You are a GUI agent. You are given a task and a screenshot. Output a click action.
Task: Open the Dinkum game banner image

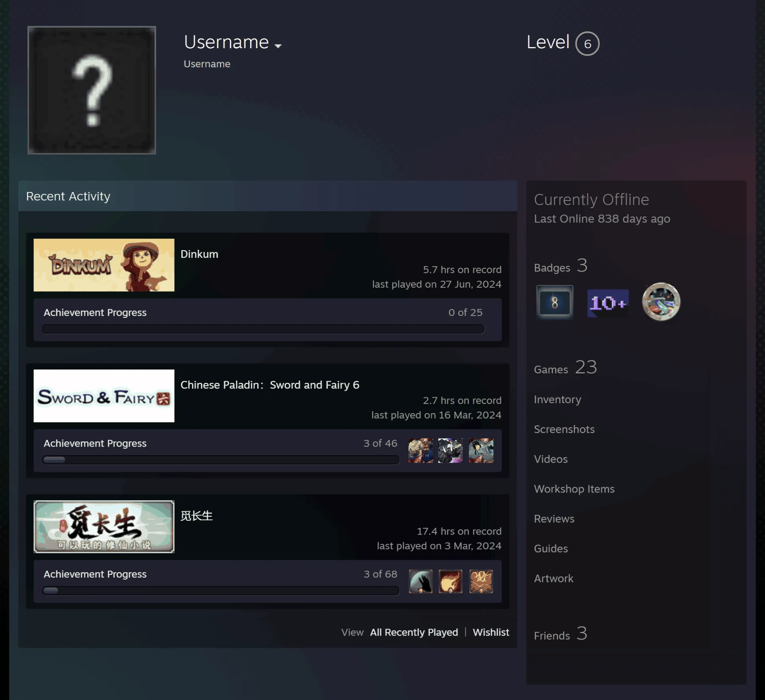click(x=104, y=265)
